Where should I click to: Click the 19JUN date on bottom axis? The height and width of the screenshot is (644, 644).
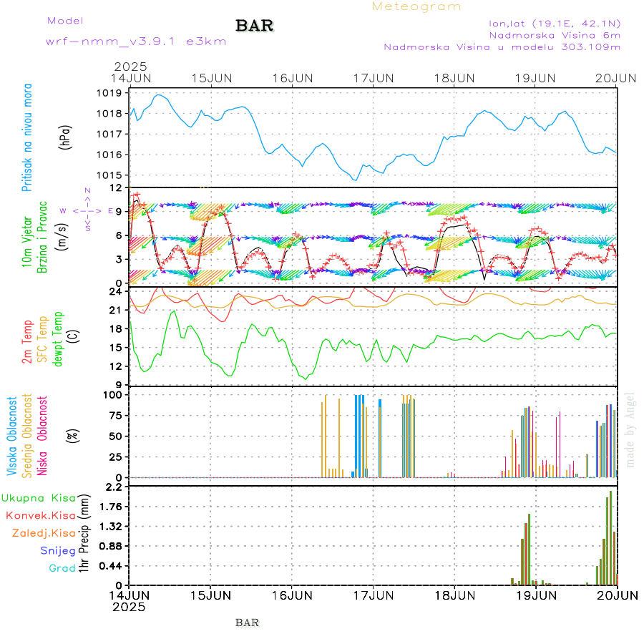tap(536, 595)
